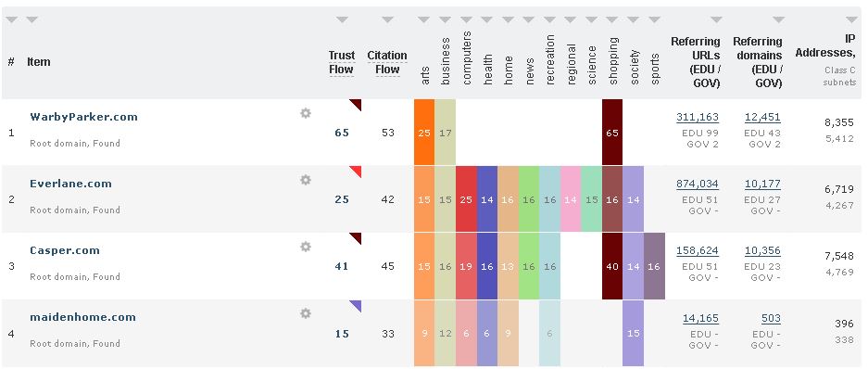
Task: Click the Trust Flow column header
Action: click(x=342, y=62)
